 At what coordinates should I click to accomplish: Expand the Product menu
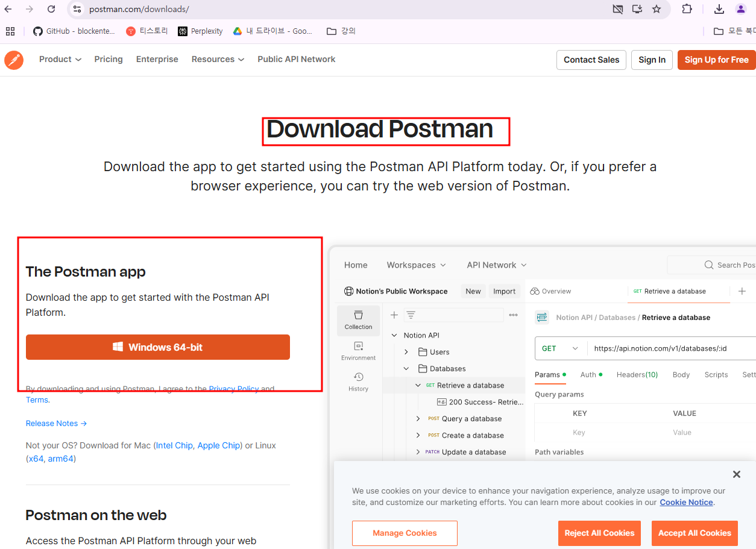[60, 59]
